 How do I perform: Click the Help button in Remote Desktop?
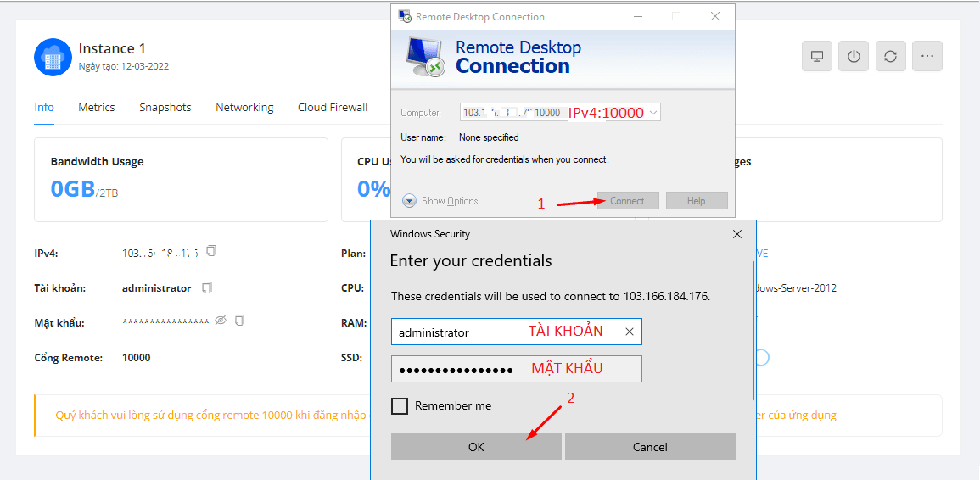pyautogui.click(x=697, y=201)
